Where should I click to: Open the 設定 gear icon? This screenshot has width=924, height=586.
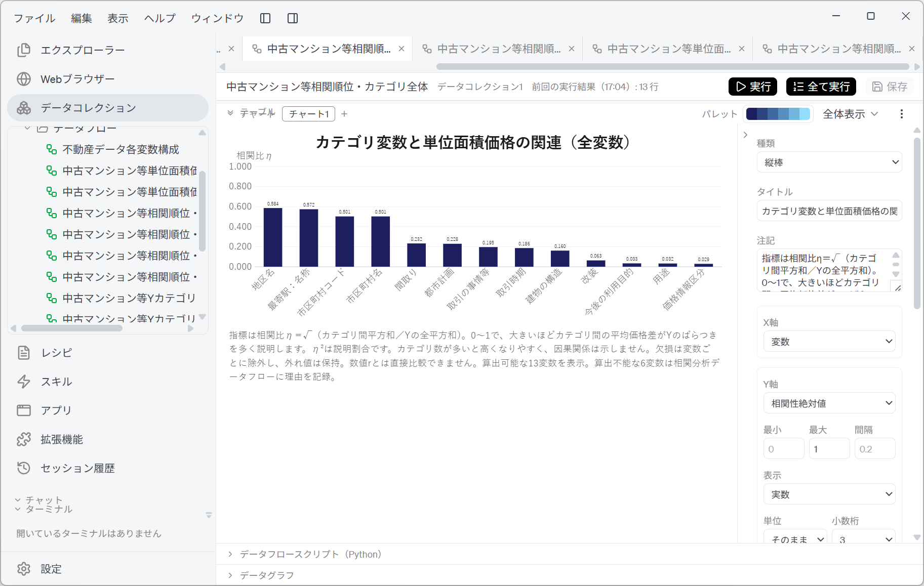(24, 569)
